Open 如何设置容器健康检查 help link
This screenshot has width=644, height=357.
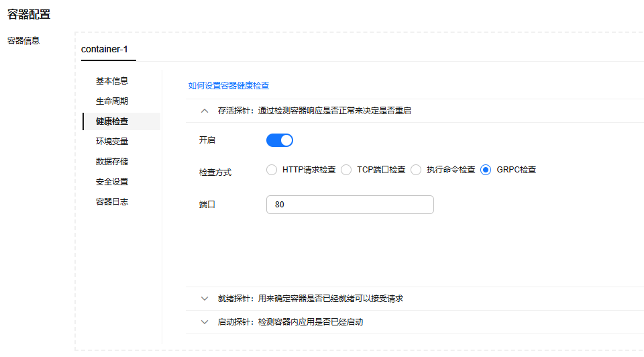click(228, 85)
